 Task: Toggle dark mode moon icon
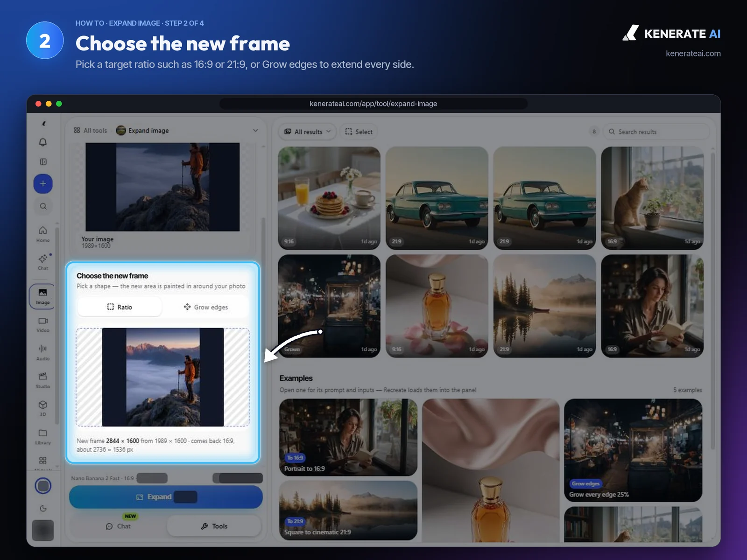pyautogui.click(x=43, y=508)
